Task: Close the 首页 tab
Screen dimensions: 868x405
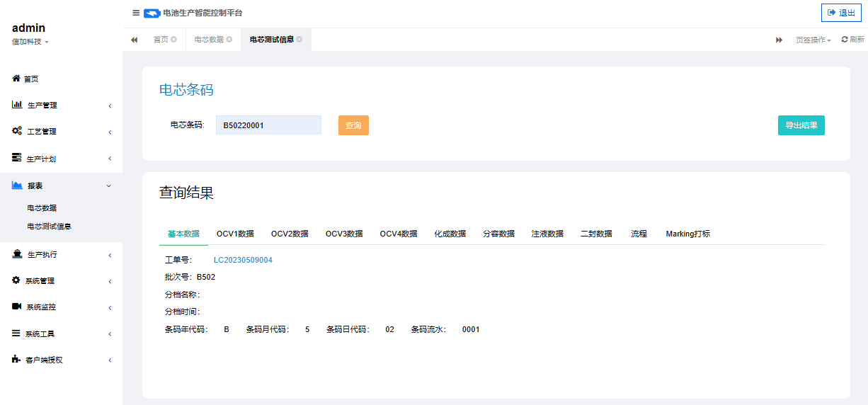Action: [173, 40]
